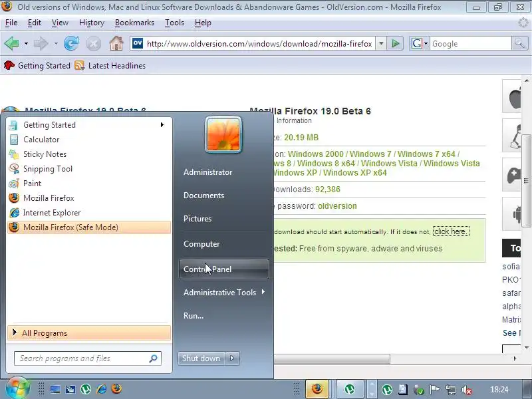Launch uTorrent from the quick launch bar
Image resolution: width=532 pixels, height=399 pixels.
point(86,389)
